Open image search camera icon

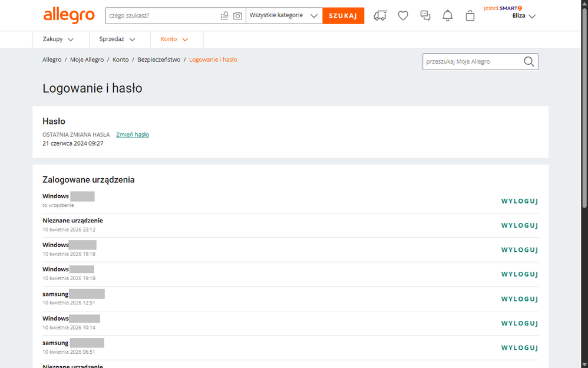tap(238, 16)
